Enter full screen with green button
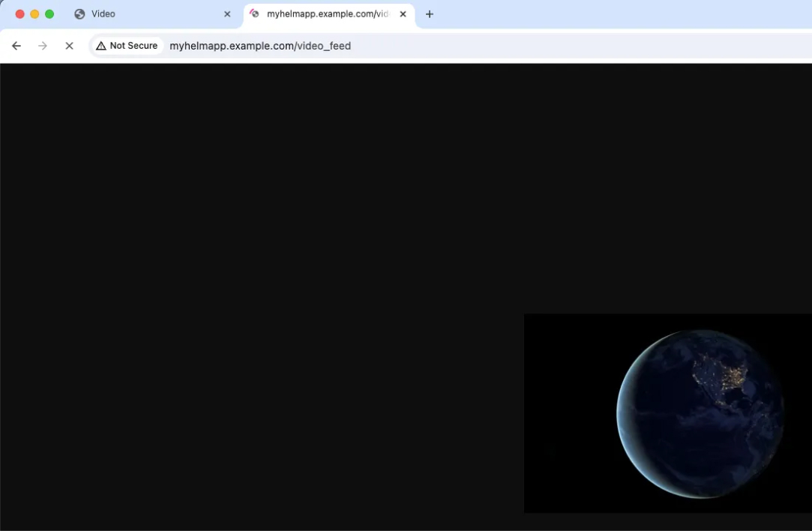812x531 pixels. [49, 14]
